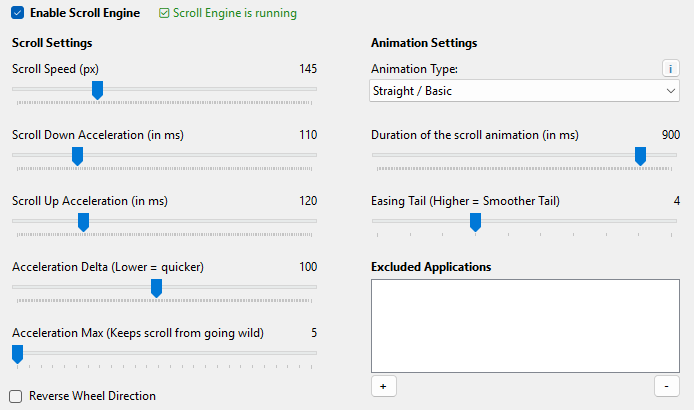
Task: Click the scroll animation duration slider handle
Action: [640, 156]
